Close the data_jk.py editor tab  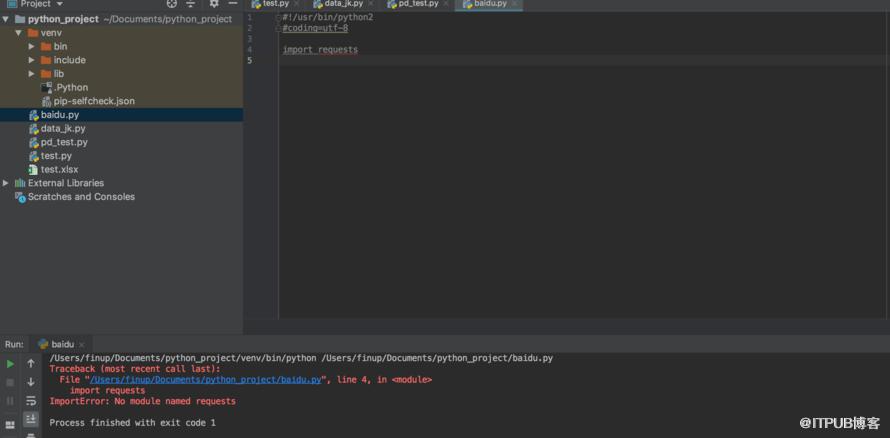(371, 3)
